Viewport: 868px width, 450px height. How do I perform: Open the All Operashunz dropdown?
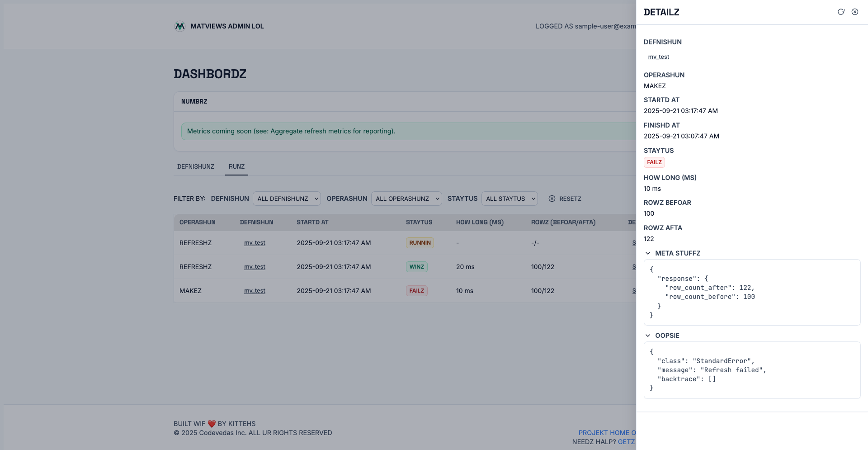click(x=406, y=199)
